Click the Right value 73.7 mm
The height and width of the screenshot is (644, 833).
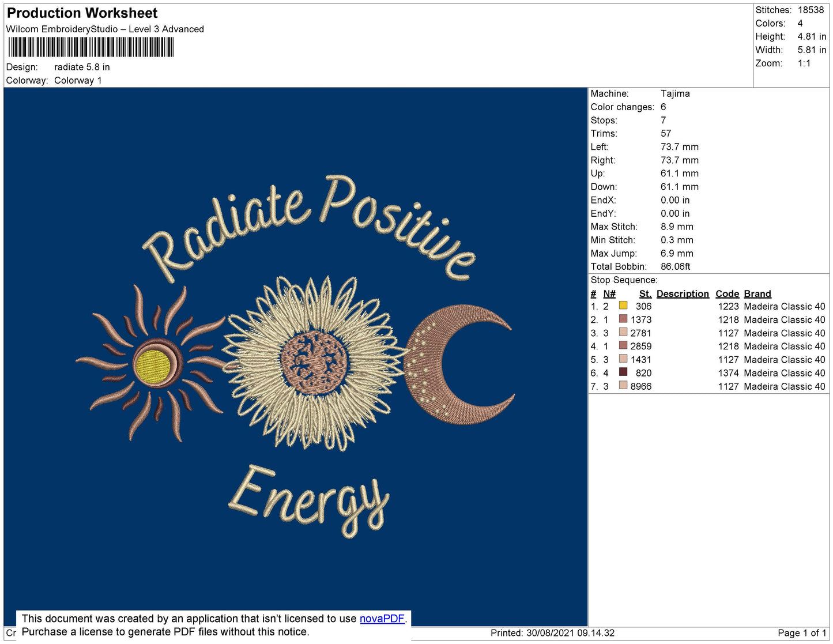[680, 160]
